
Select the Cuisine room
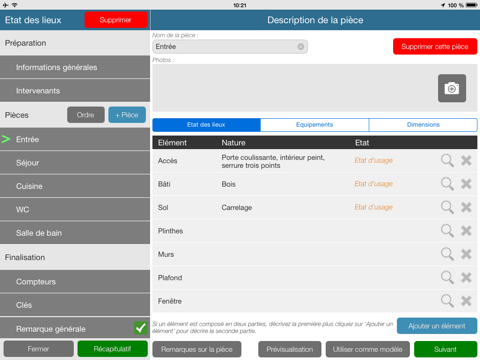[x=75, y=186]
